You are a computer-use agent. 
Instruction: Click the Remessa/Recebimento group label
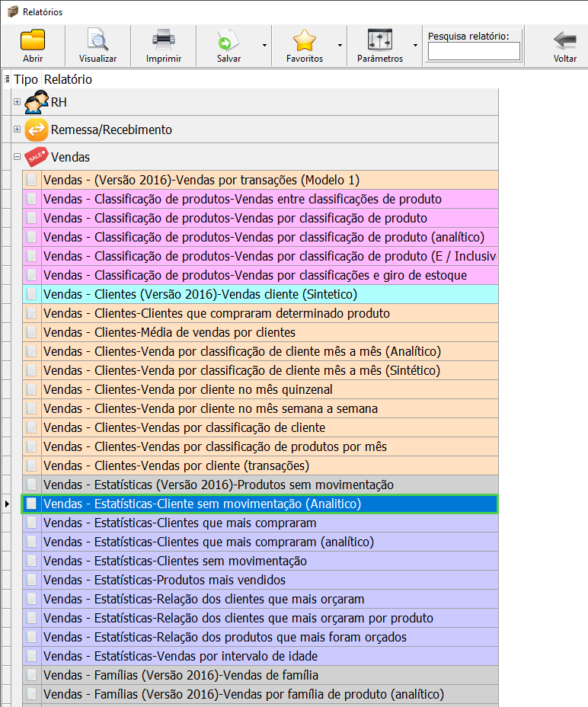[111, 130]
